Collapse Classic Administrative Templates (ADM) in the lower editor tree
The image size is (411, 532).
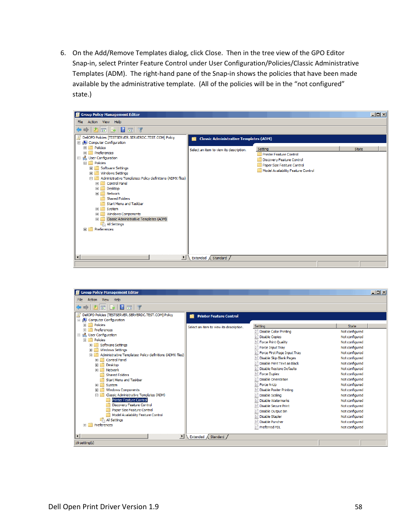[x=97, y=395]
